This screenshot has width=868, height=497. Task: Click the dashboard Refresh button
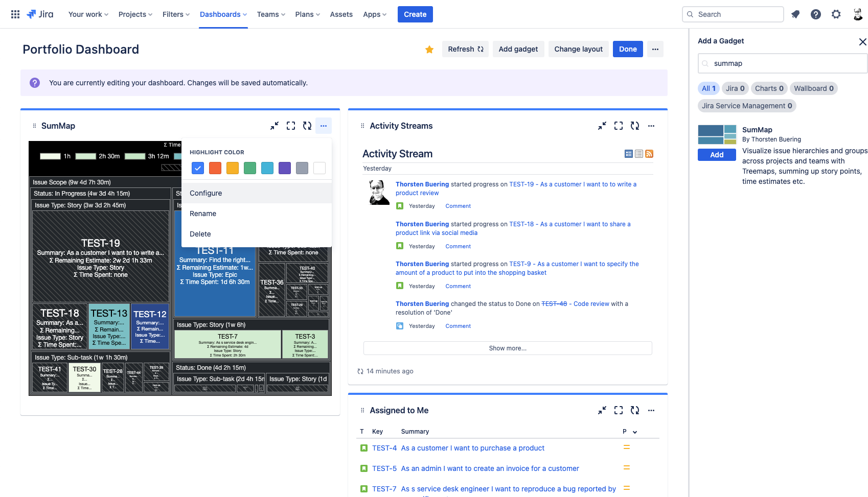pyautogui.click(x=465, y=49)
